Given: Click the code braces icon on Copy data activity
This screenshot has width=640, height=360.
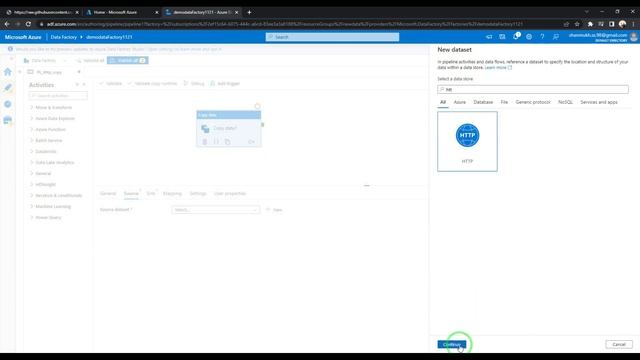Looking at the screenshot, I should click(216, 142).
